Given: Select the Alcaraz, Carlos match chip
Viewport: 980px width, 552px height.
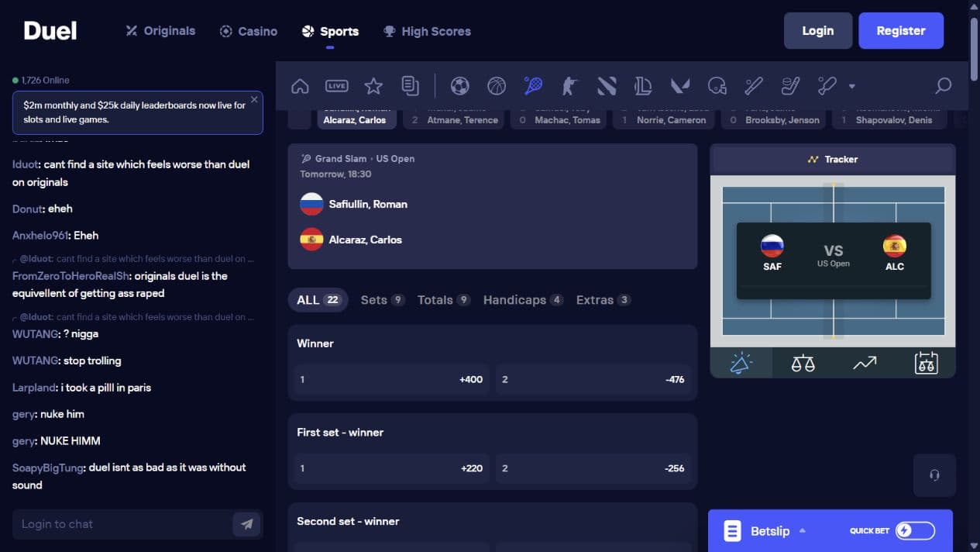Looking at the screenshot, I should 356,119.
